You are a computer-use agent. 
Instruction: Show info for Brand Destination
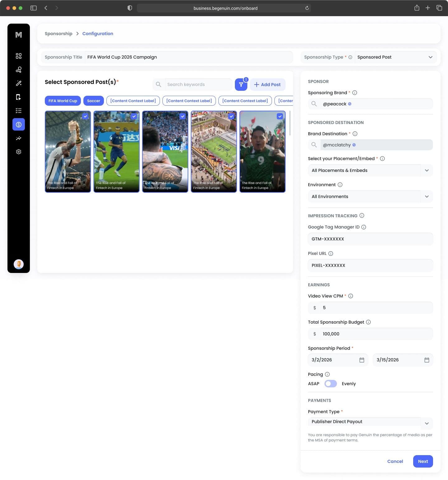pyautogui.click(x=355, y=134)
